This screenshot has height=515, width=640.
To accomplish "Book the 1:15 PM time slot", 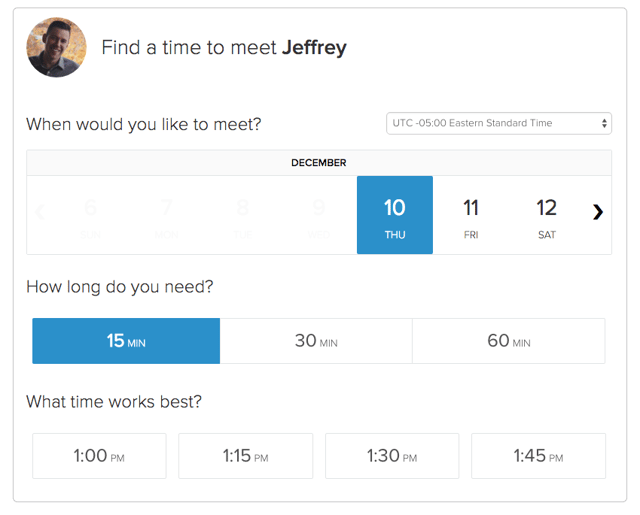I will pyautogui.click(x=245, y=456).
